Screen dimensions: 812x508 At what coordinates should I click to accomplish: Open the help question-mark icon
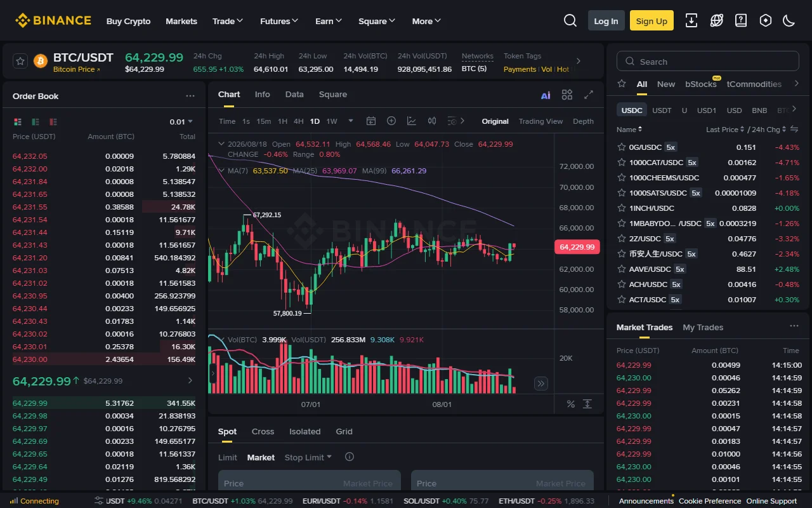coord(741,20)
